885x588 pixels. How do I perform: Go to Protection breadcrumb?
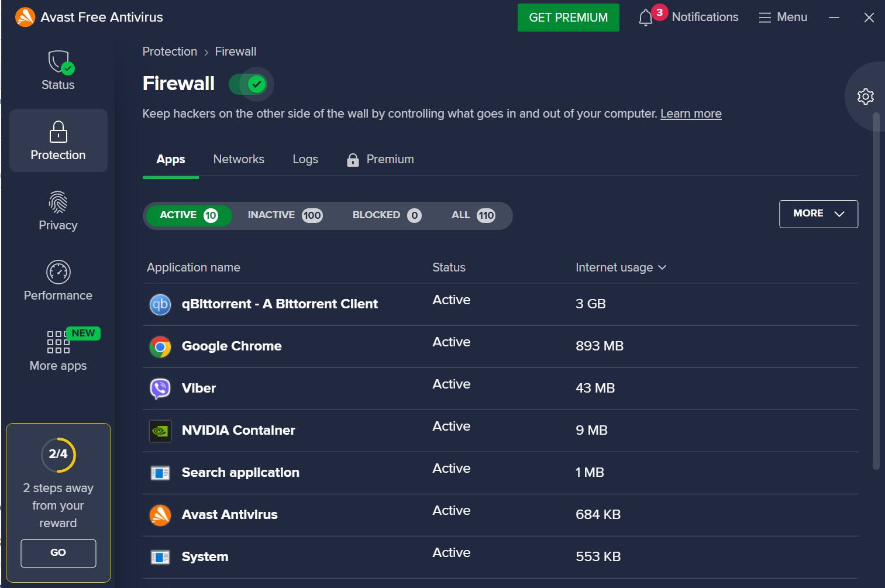[170, 51]
